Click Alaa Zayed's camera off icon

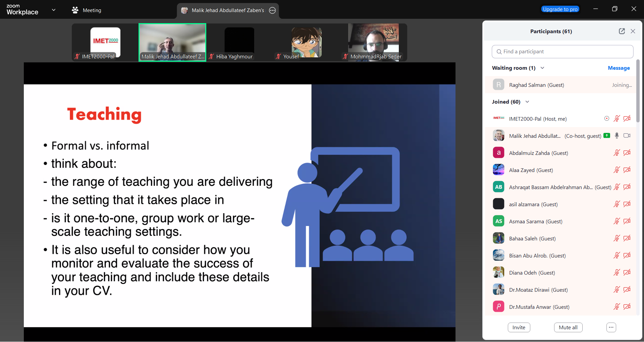coord(627,170)
